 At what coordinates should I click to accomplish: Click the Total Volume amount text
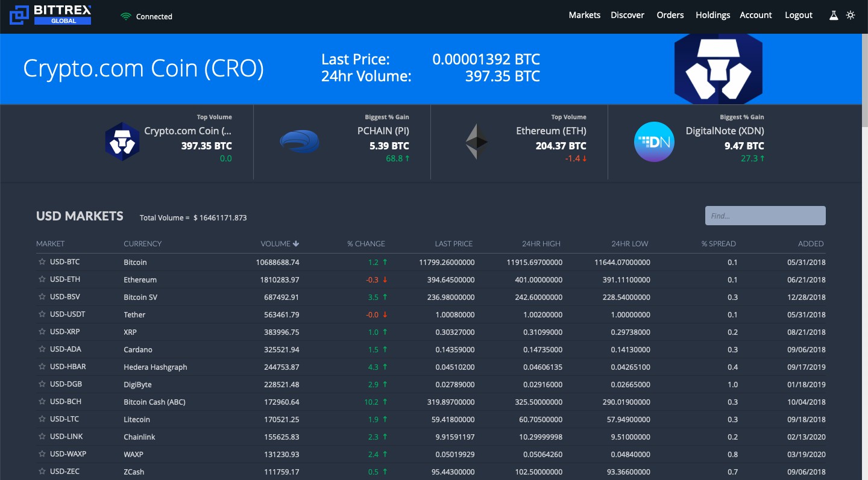(220, 217)
